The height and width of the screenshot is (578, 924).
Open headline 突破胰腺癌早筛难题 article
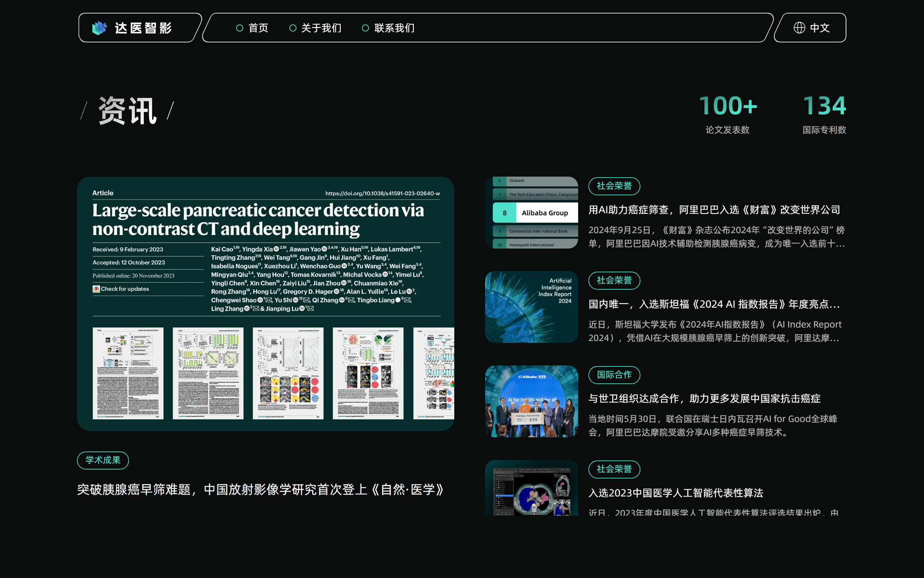(260, 489)
